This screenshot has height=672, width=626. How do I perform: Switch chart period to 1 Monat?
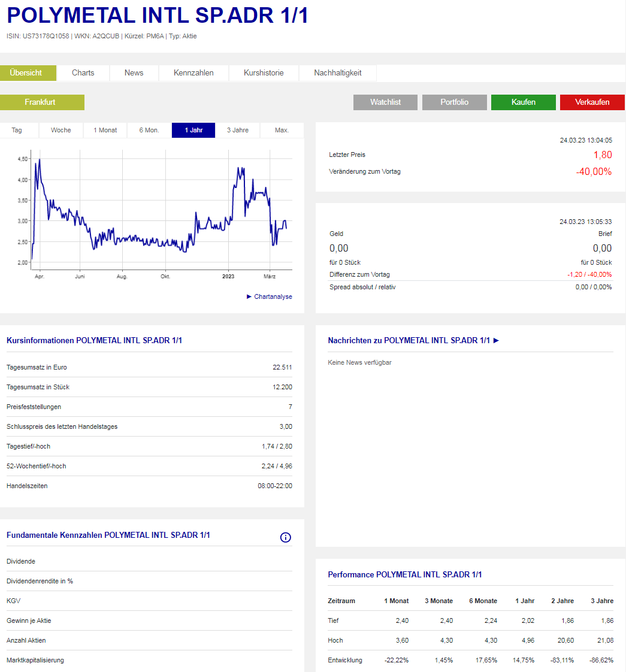pos(105,130)
